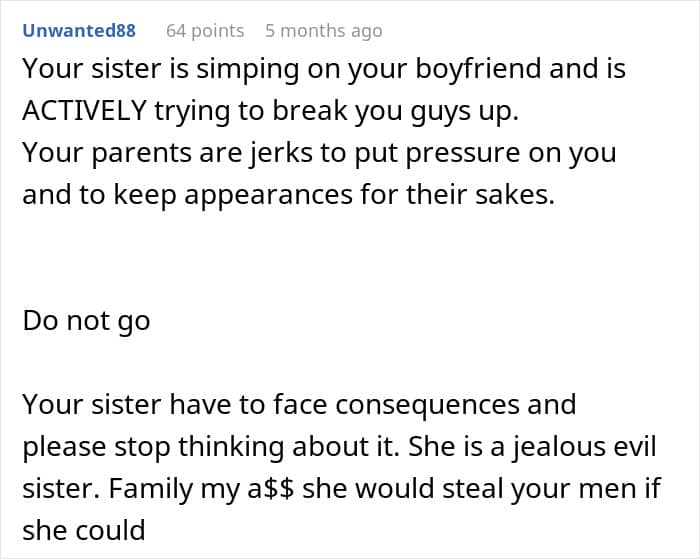Click the phrase 'jealous evil' in the comment

584,447
